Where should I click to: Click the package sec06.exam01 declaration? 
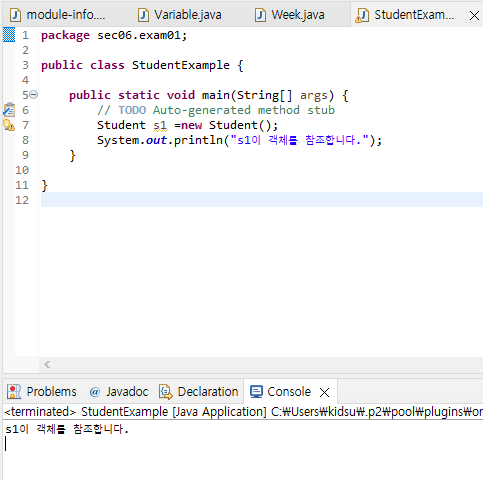pyautogui.click(x=114, y=35)
